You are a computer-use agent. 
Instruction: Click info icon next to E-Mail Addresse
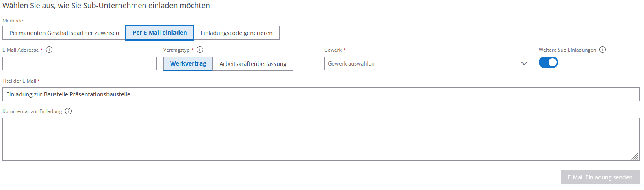[49, 50]
